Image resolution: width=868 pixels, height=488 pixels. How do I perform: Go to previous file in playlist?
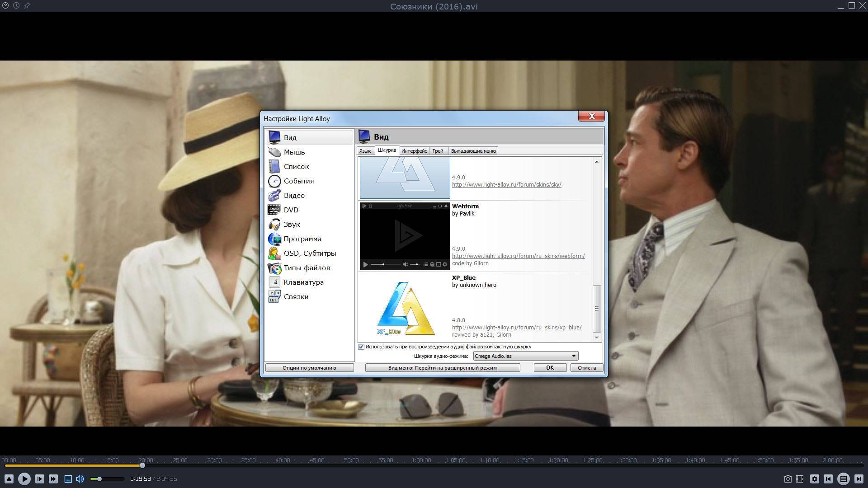click(828, 479)
